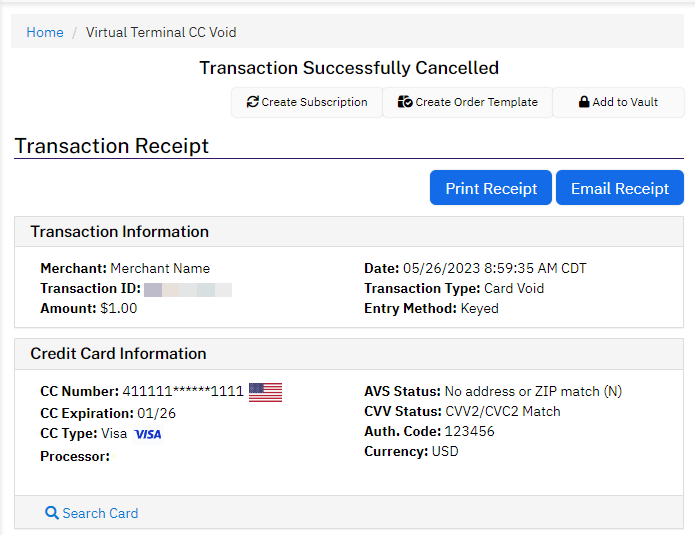Click the US flag icon
Screen dimensions: 695x535
[265, 392]
